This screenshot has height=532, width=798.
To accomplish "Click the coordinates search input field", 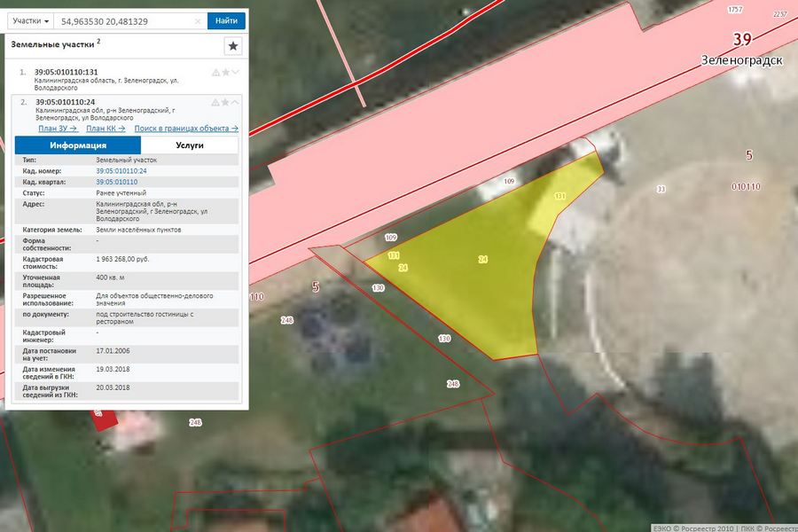I will (x=124, y=20).
